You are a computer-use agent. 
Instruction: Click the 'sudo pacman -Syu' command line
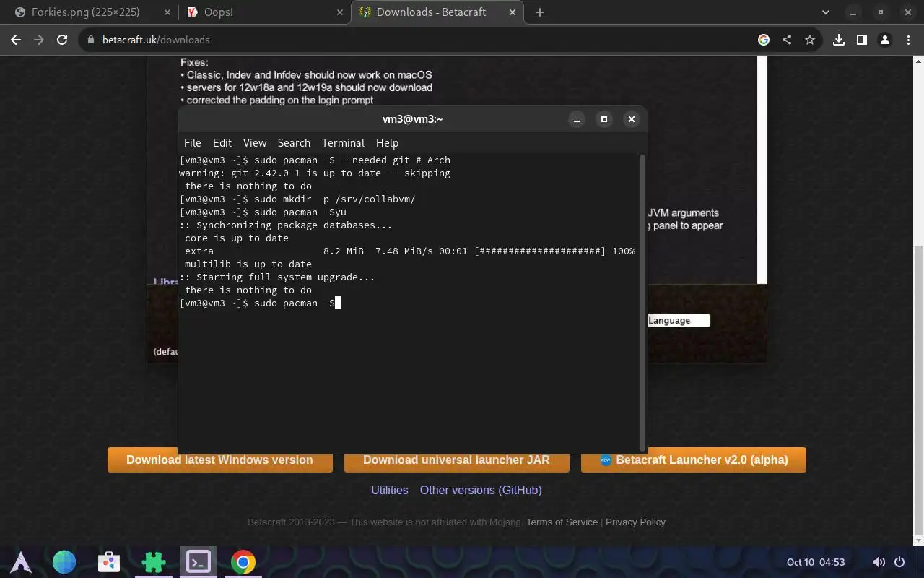pos(263,212)
